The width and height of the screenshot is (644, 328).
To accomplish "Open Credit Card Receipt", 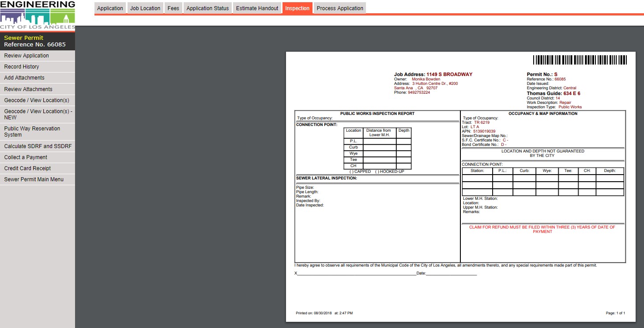I will pos(38,168).
